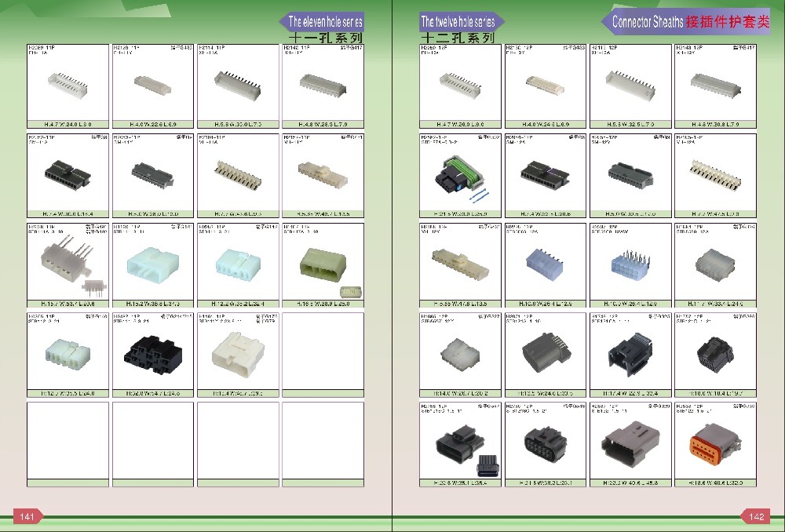Image resolution: width=785 pixels, height=532 pixels.
Task: Select the dimensions "H:18.6 W:40.6 L:22.0"
Action: point(715,483)
